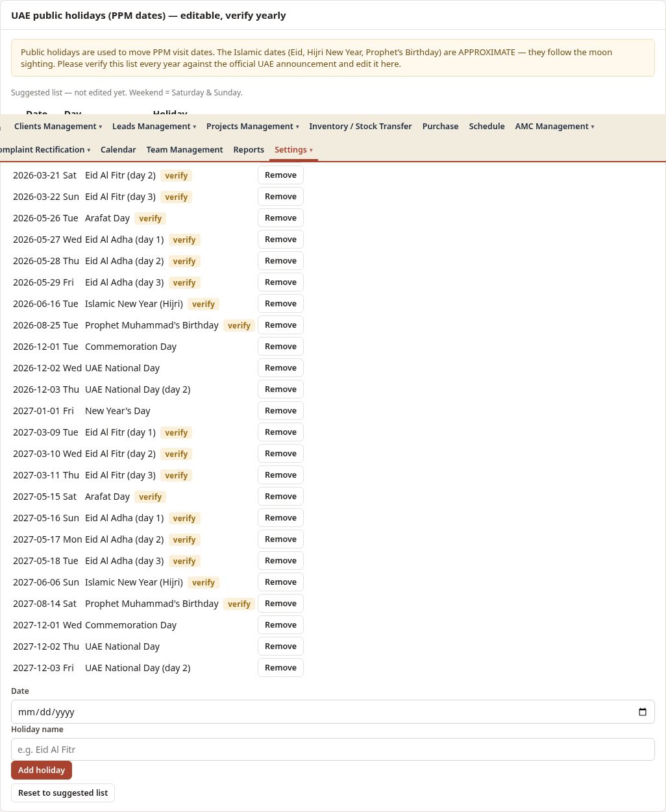This screenshot has width=666, height=812.
Task: Click verify badge on 2027-03-09 Eid Al Fitr
Action: pos(176,433)
